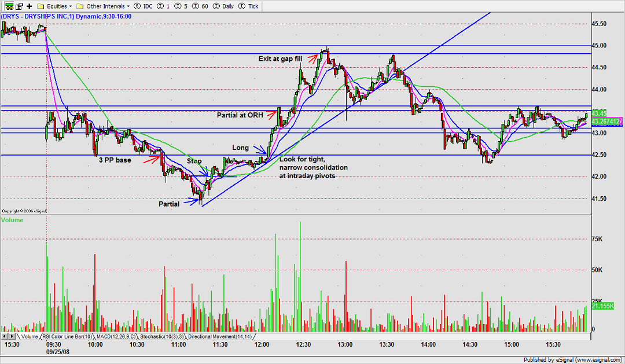Click the 45.00 price axis label
Screen dimensions: 625x364
[x=599, y=46]
